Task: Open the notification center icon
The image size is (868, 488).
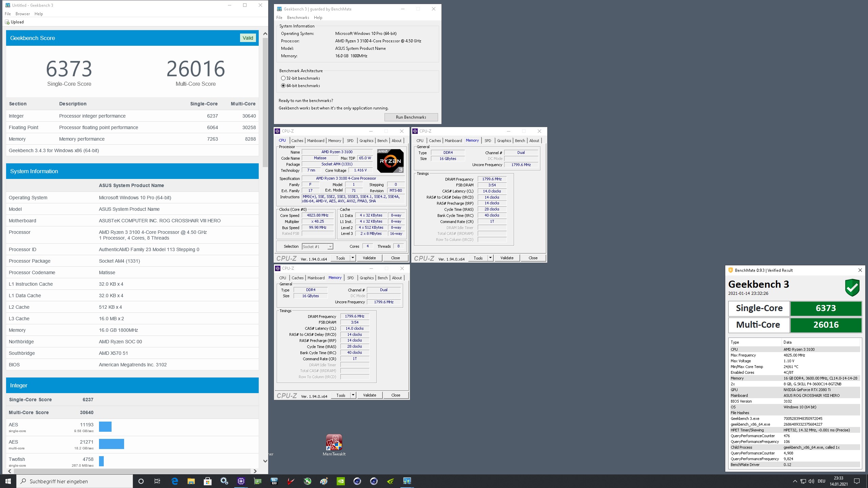Action: point(857,481)
